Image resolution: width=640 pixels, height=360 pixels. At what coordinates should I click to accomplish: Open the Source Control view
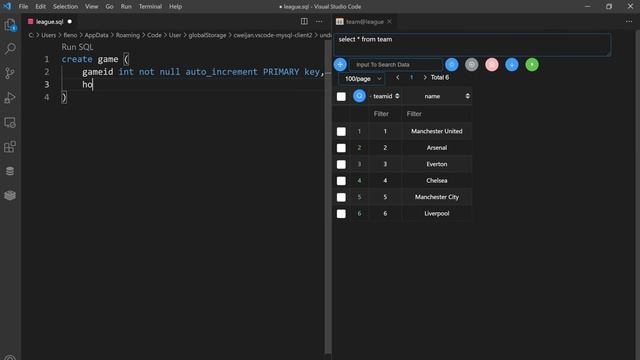pos(10,73)
